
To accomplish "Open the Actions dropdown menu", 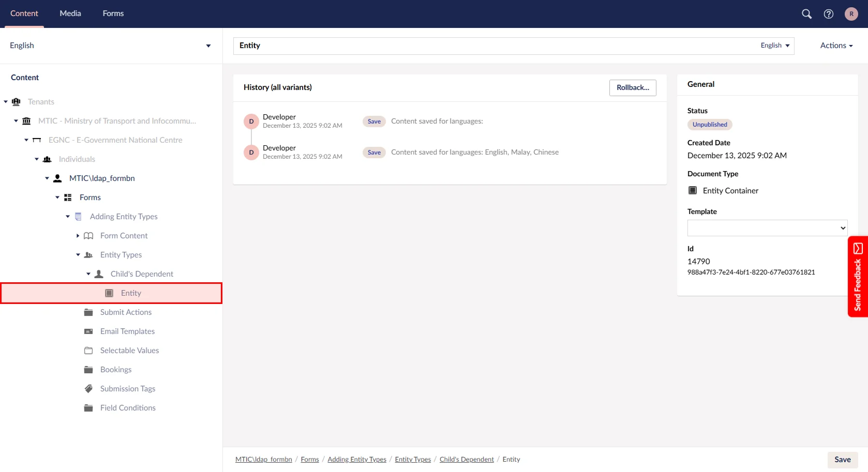I will pos(836,45).
